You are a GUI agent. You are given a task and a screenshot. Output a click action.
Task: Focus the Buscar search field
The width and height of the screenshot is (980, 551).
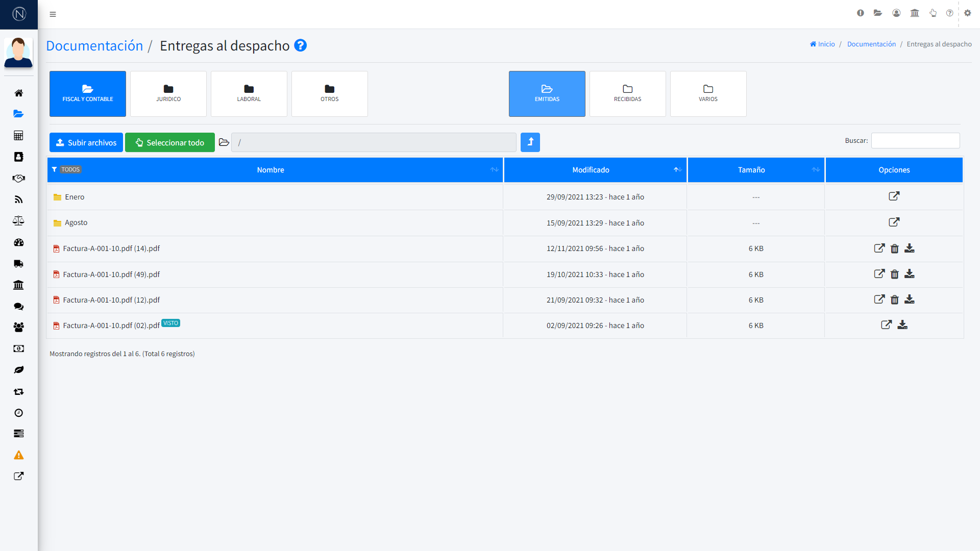click(x=915, y=141)
